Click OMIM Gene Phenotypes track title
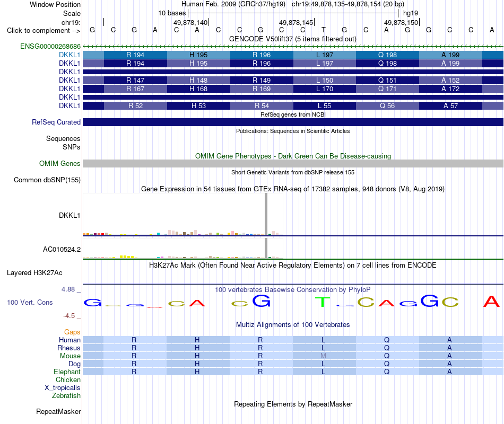 293,156
